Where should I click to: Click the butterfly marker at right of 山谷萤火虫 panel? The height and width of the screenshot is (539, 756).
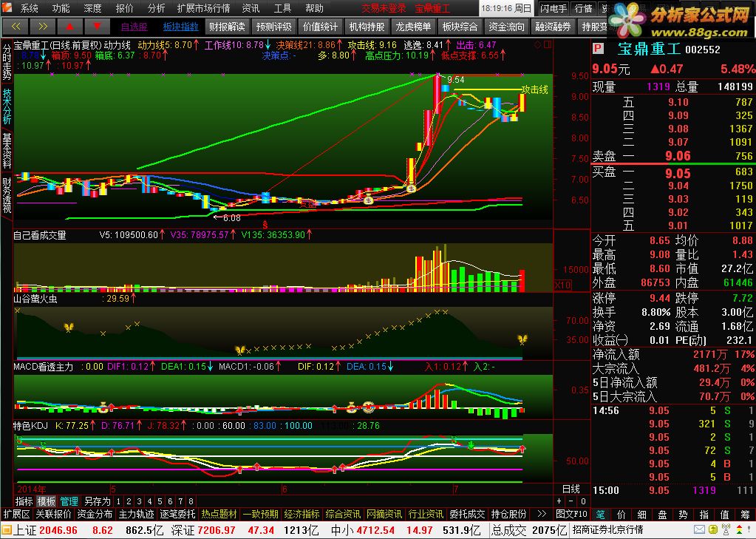pyautogui.click(x=522, y=339)
